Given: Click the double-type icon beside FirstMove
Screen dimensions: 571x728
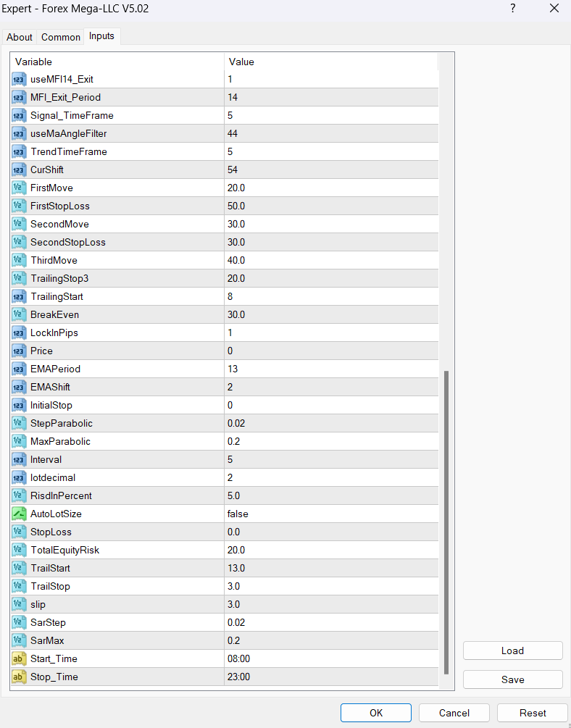Looking at the screenshot, I should click(x=19, y=188).
